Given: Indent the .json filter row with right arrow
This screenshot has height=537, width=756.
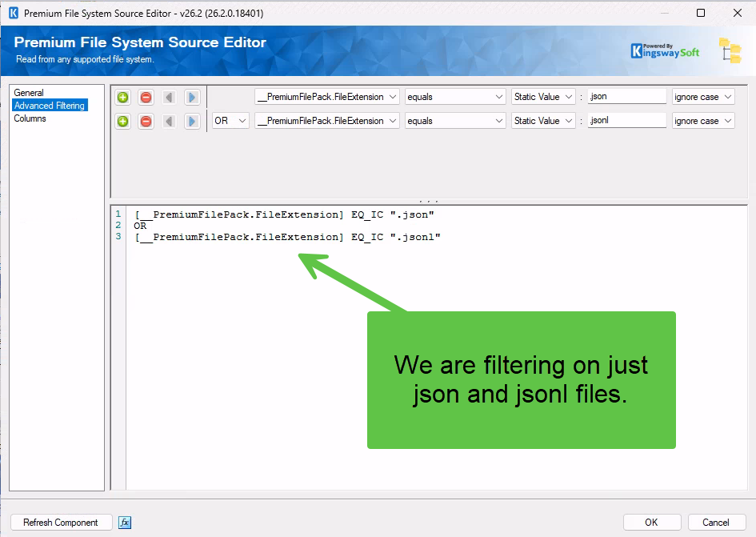Looking at the screenshot, I should tap(192, 98).
